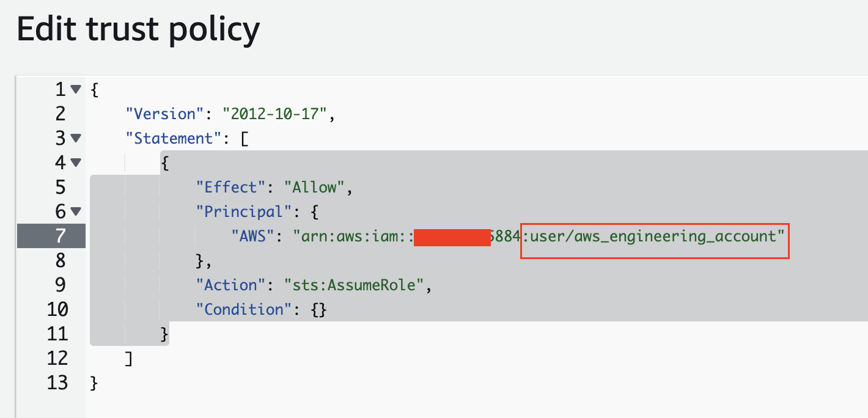This screenshot has width=868, height=418.
Task: Click the empty braces after Condition
Action: (x=319, y=309)
